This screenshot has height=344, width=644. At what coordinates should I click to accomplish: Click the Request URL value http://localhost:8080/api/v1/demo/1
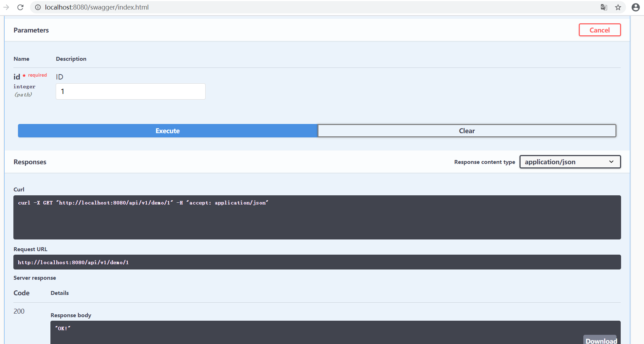(73, 262)
